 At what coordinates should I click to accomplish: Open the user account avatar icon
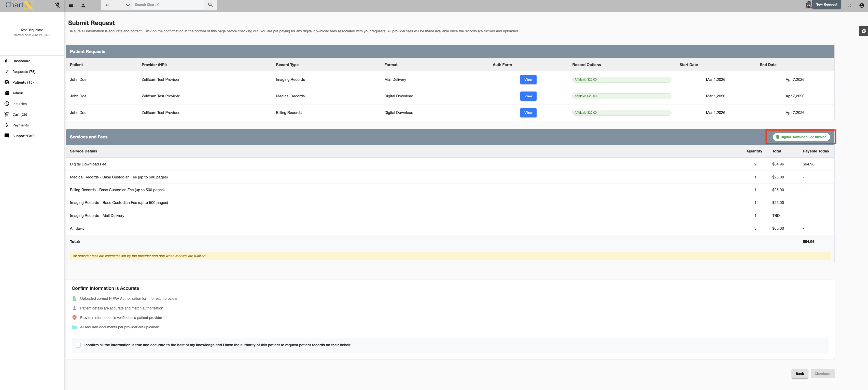862,5
